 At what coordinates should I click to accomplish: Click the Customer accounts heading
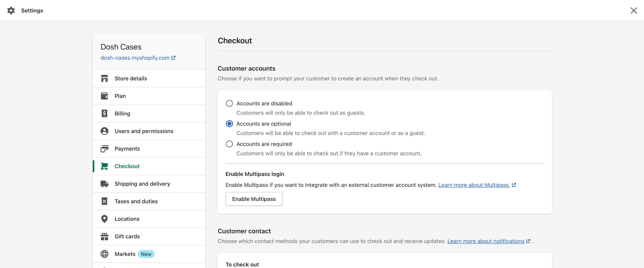[246, 68]
